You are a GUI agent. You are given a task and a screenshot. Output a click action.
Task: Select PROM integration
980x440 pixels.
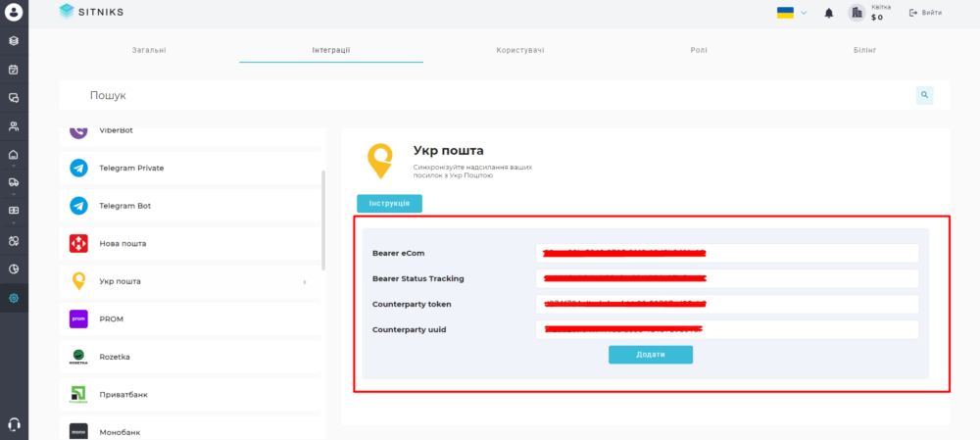click(x=189, y=318)
